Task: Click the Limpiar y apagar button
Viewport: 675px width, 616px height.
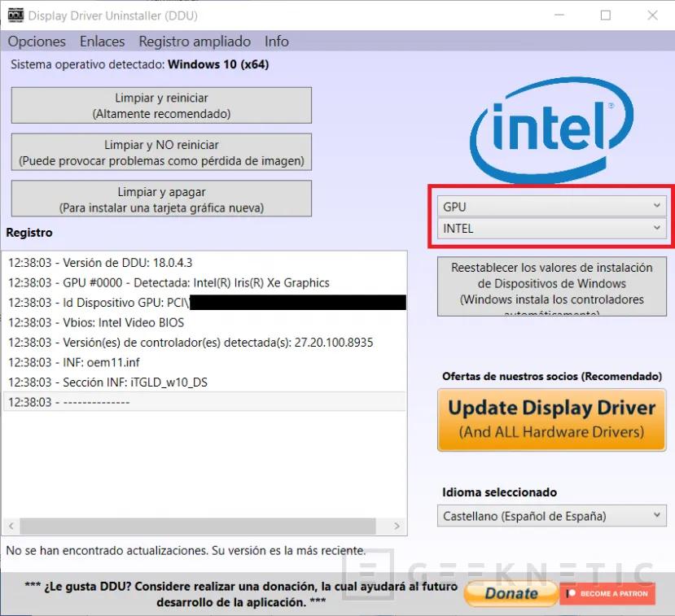Action: point(161,199)
